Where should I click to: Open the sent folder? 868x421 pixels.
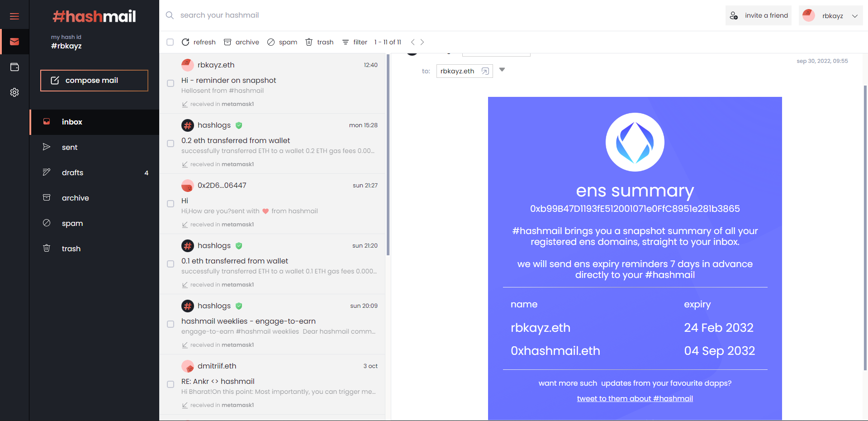95,147
